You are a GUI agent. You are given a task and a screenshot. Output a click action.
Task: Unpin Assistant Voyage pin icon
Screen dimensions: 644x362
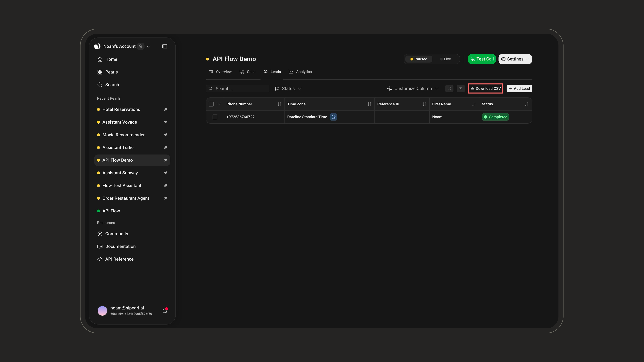[166, 122]
